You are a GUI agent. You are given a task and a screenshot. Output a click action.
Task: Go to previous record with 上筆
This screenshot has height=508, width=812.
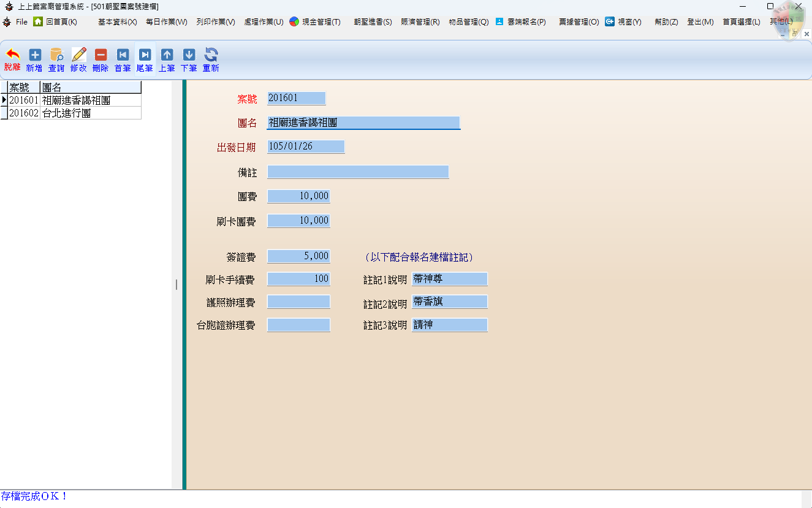coord(167,59)
